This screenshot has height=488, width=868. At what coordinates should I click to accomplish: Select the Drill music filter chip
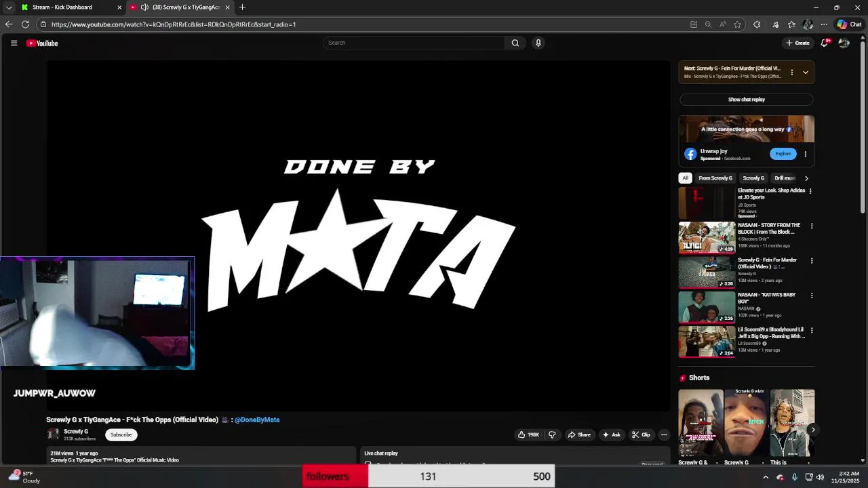(x=785, y=178)
